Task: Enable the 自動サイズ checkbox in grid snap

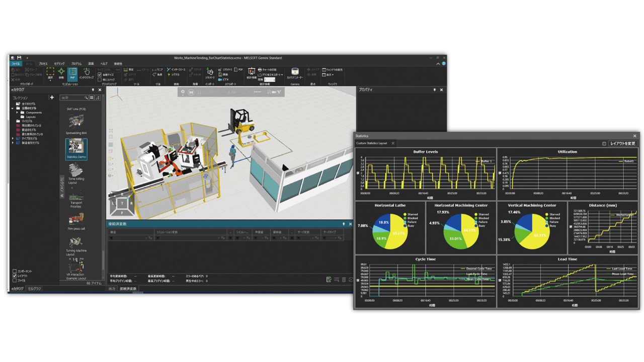Action: [x=100, y=75]
